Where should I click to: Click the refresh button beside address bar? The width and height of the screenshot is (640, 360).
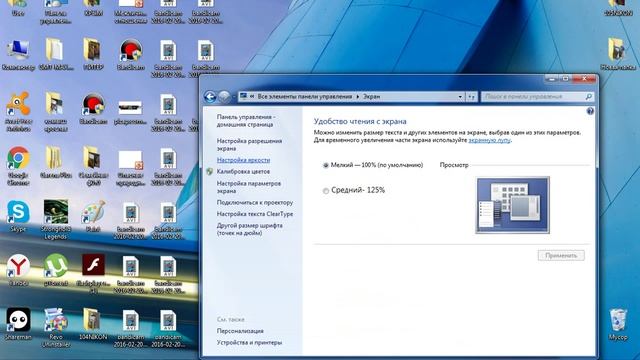[471, 97]
